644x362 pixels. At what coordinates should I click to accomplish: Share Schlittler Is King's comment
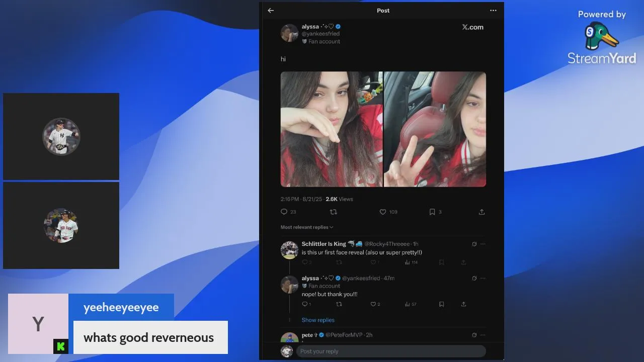tap(463, 262)
